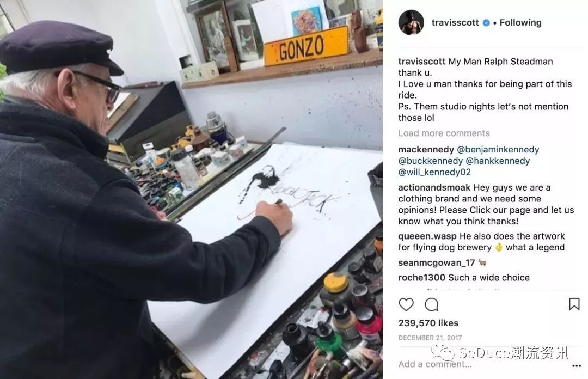588x379 pixels.
Task: Open the @will_kennedy02 mention
Action: click(x=434, y=172)
